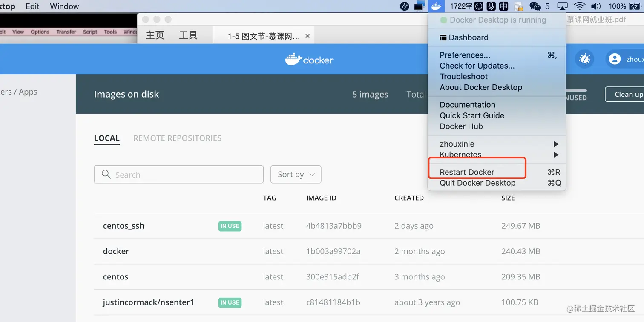The image size is (644, 322).
Task: Click the Docker whale menu bar icon
Action: coord(435,6)
